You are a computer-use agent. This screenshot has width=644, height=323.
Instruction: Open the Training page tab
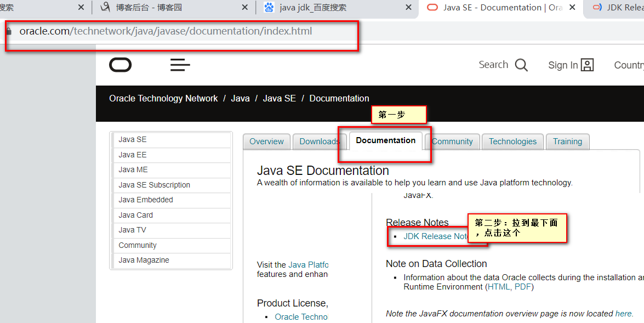click(567, 142)
